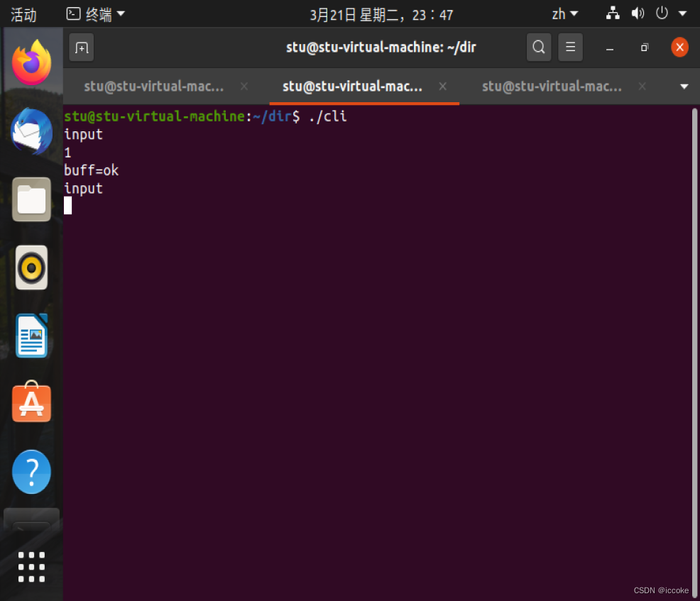Click the power icon in top bar
This screenshot has width=700, height=601.
pos(662,13)
